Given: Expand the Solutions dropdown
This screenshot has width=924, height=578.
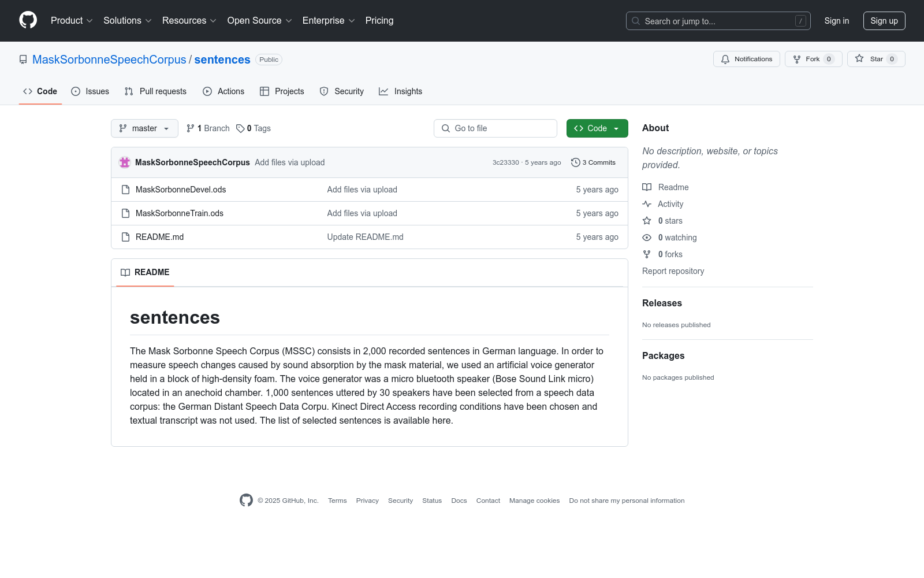Looking at the screenshot, I should [128, 20].
